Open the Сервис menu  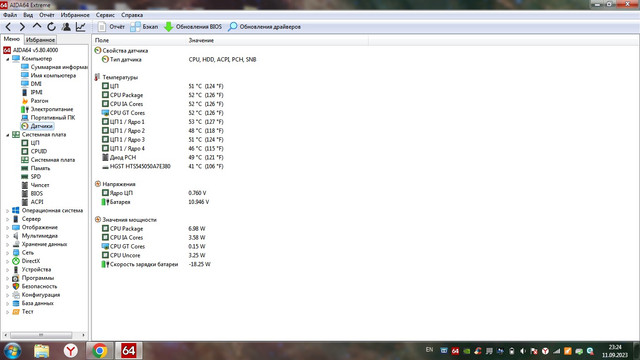[x=105, y=15]
